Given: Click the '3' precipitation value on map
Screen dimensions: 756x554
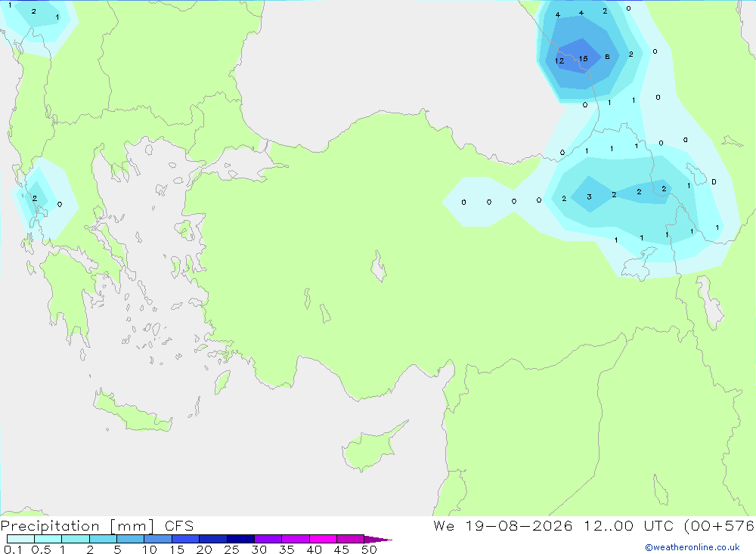Looking at the screenshot, I should tap(589, 197).
